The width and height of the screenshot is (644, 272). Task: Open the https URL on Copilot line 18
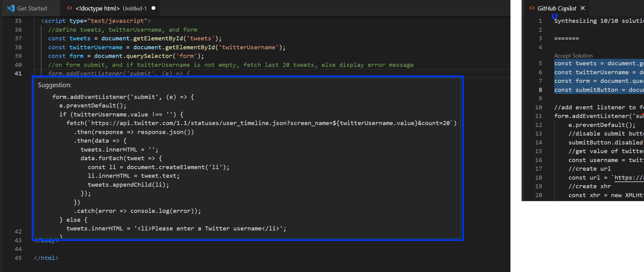628,178
